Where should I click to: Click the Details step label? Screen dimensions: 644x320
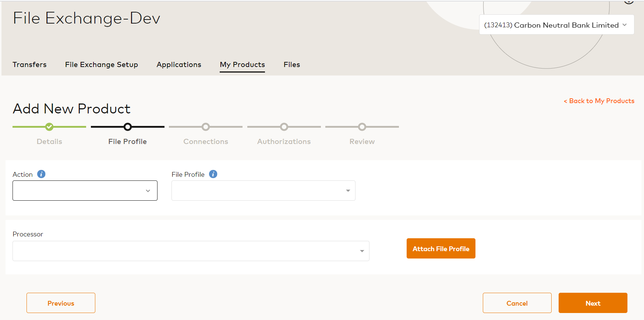(x=49, y=141)
